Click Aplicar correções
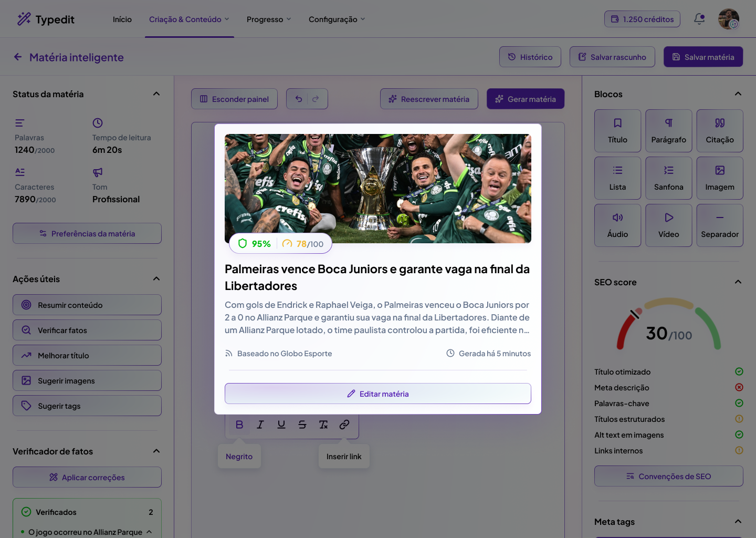This screenshot has width=756, height=538. point(87,477)
